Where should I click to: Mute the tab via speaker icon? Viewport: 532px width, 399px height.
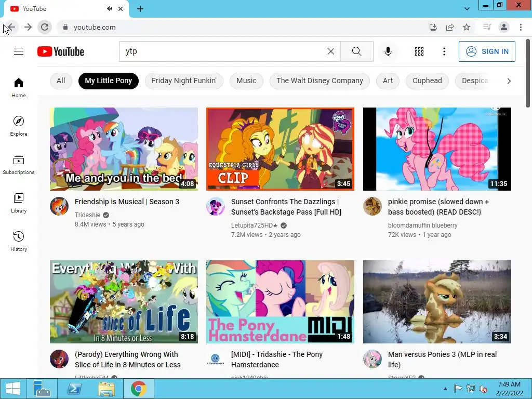(109, 9)
